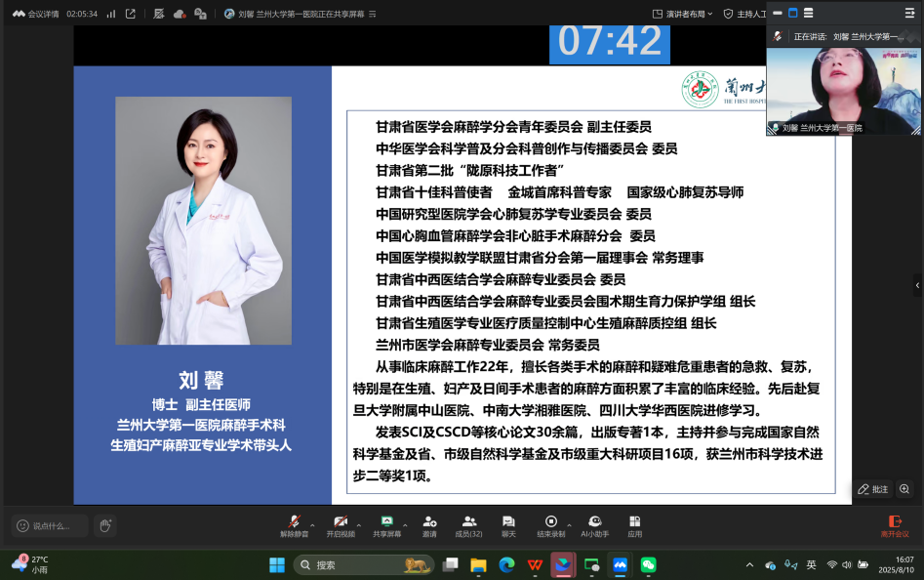This screenshot has width=924, height=580.
Task: Switch the 英 input method language
Action: (x=812, y=564)
